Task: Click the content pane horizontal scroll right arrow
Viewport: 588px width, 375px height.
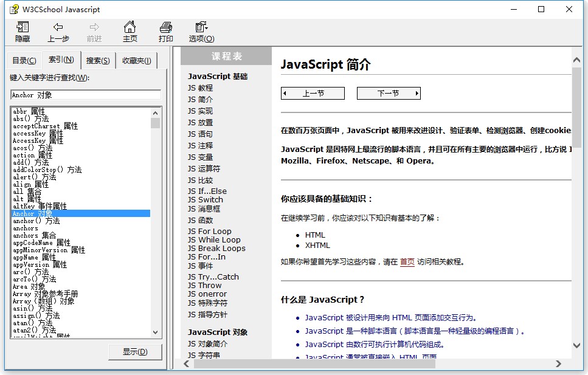Action: [558, 363]
